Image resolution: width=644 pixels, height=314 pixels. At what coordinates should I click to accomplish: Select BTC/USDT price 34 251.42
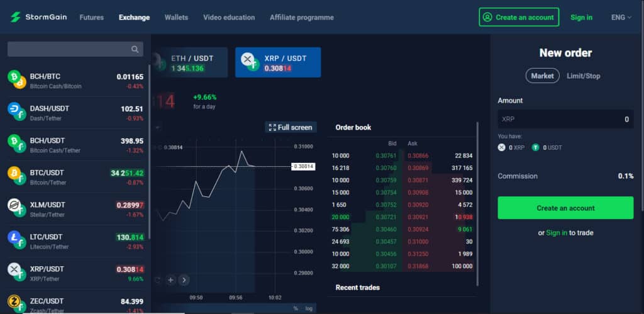pos(127,173)
